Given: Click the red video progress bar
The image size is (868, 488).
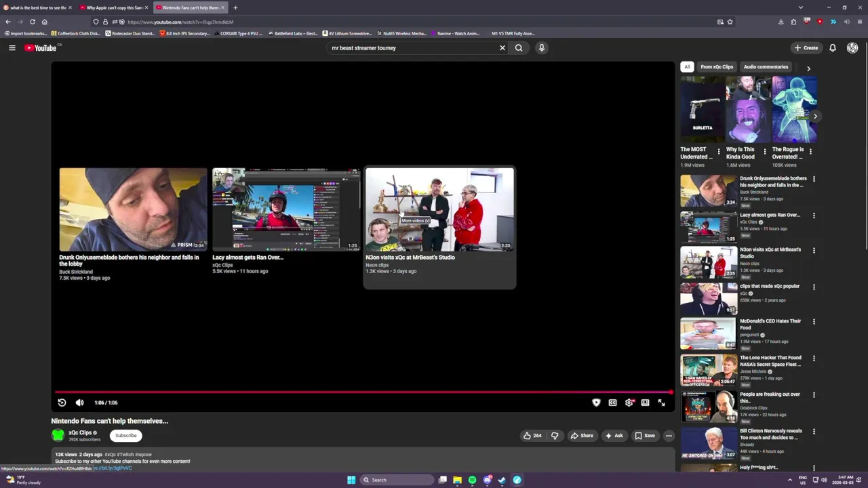Looking at the screenshot, I should pyautogui.click(x=363, y=392).
